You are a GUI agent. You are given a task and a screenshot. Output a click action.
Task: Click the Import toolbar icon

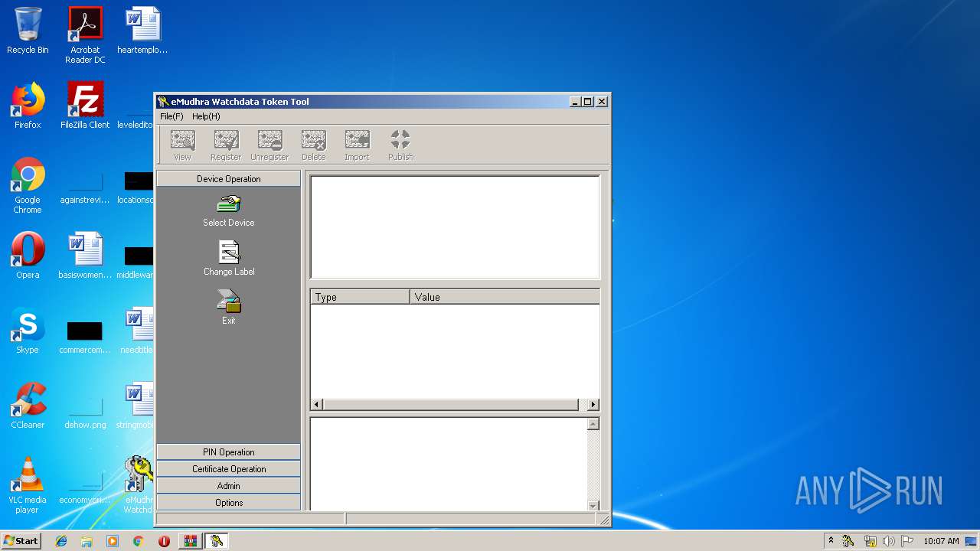(357, 145)
